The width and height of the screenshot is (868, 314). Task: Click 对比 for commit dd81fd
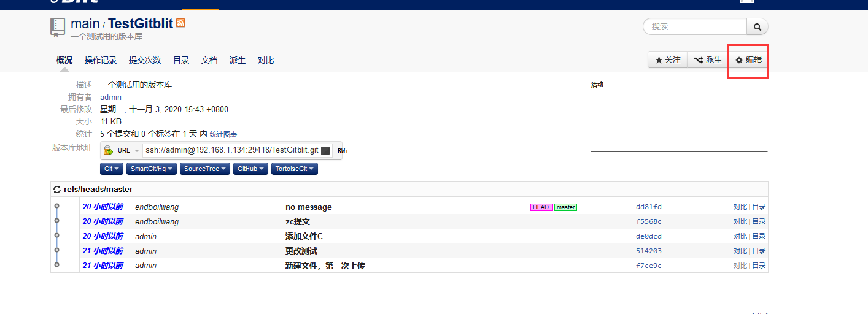point(740,207)
